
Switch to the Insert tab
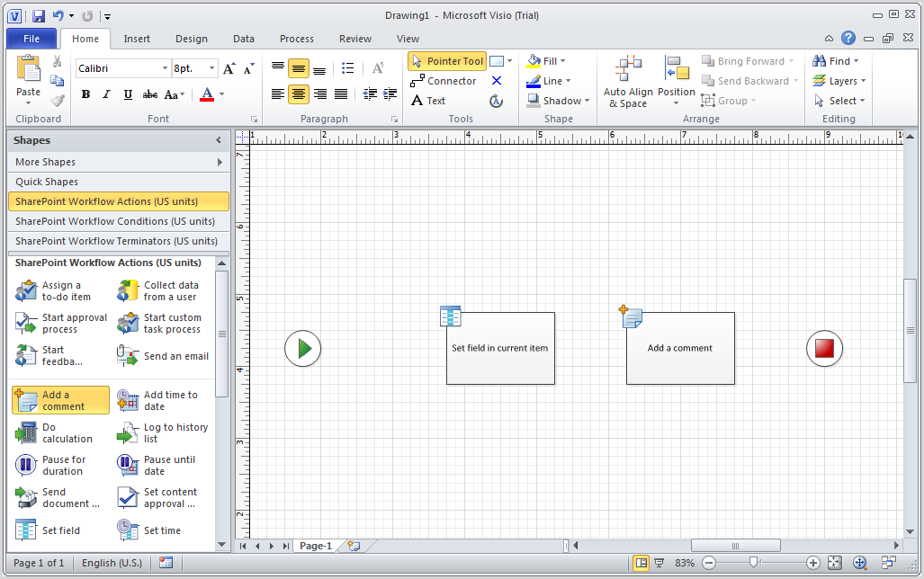coord(137,39)
